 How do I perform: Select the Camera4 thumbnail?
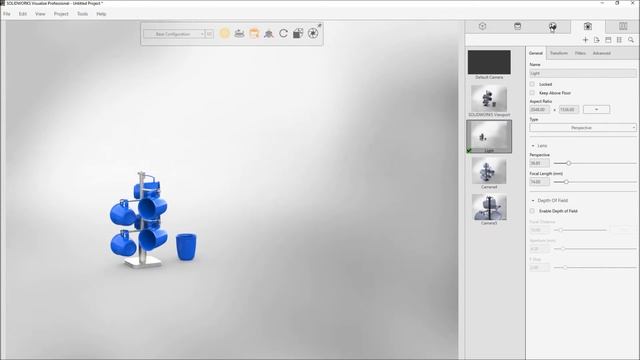pyautogui.click(x=489, y=171)
